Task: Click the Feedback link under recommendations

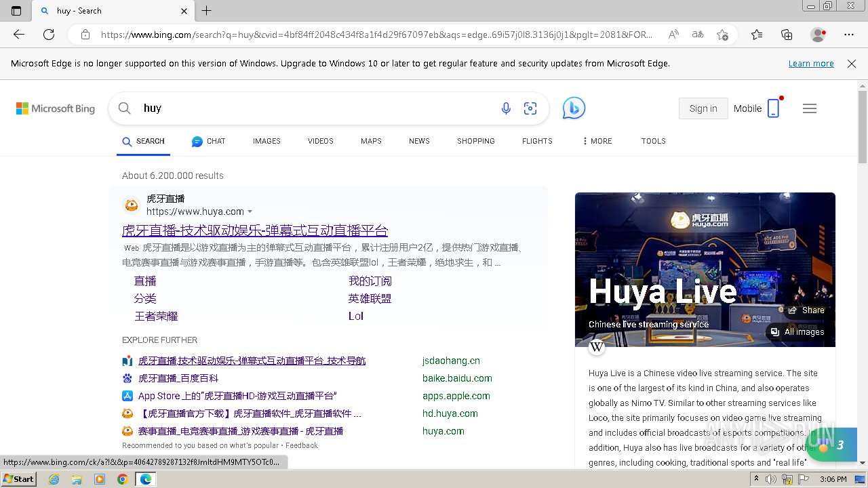Action: tap(302, 445)
